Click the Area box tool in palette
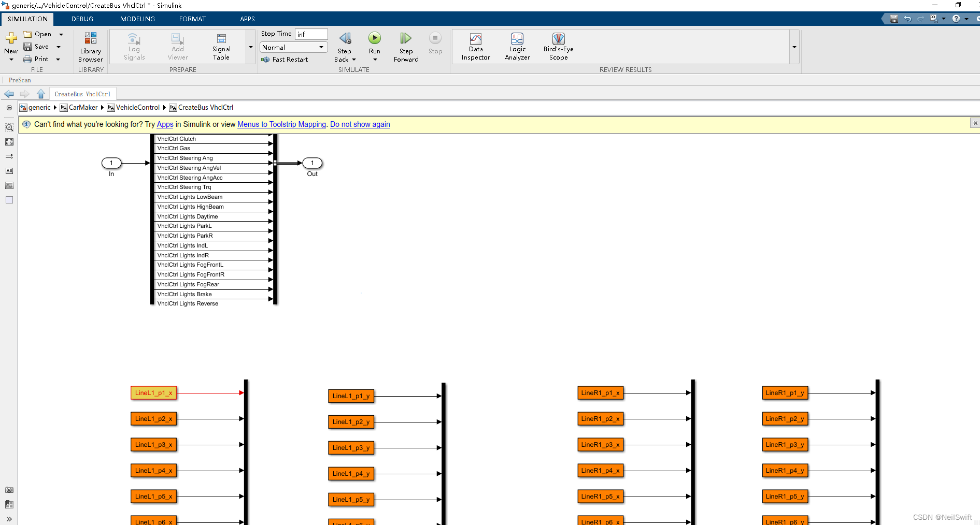Screen dimensions: 980x525 point(9,200)
